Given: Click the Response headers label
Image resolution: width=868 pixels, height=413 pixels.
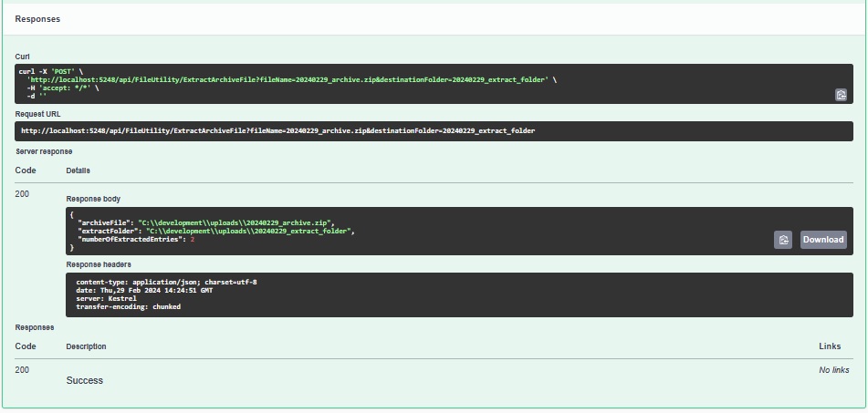Looking at the screenshot, I should click(x=99, y=264).
